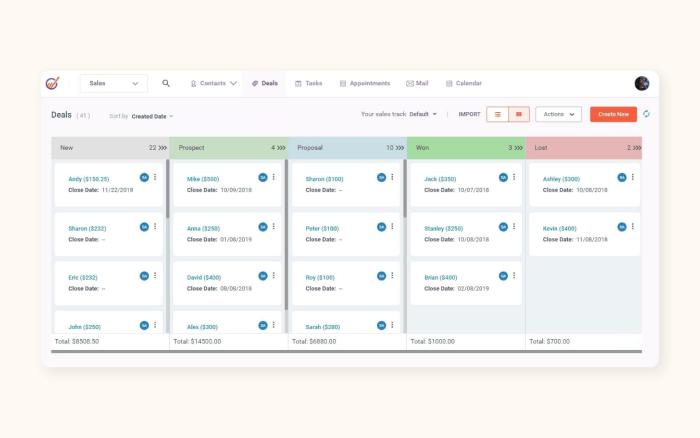Click the horizontal scrollbar below totals
The width and height of the screenshot is (700, 438).
pyautogui.click(x=346, y=351)
